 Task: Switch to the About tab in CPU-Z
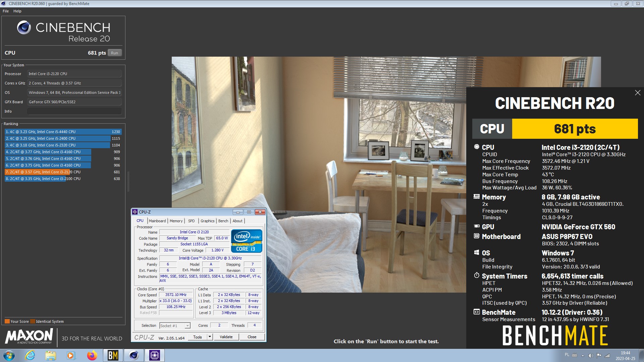tap(237, 221)
